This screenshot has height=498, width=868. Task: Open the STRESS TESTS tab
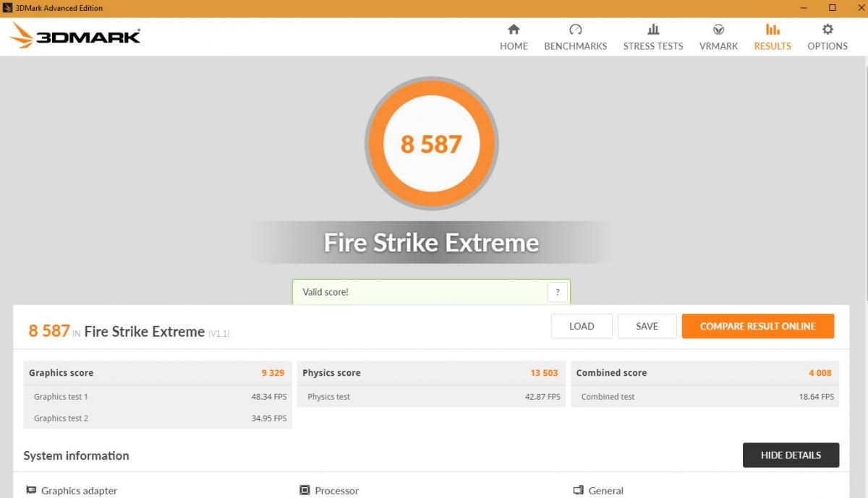click(653, 37)
